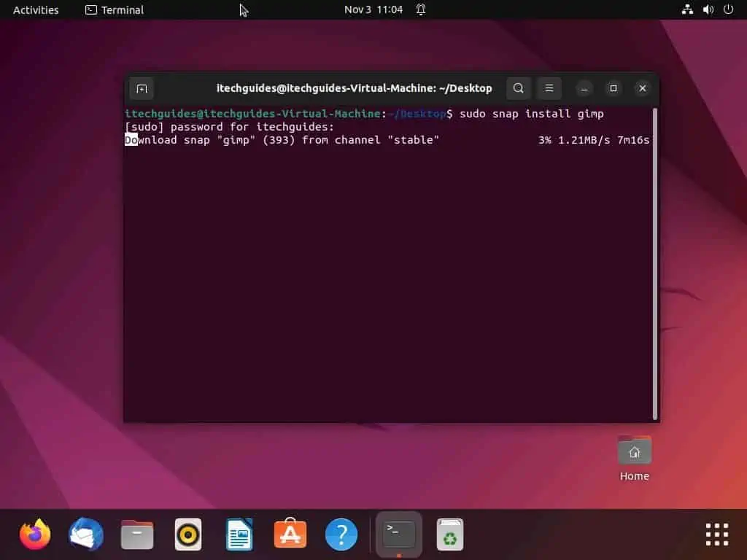The width and height of the screenshot is (747, 560).
Task: Open the Help application
Action: (341, 534)
